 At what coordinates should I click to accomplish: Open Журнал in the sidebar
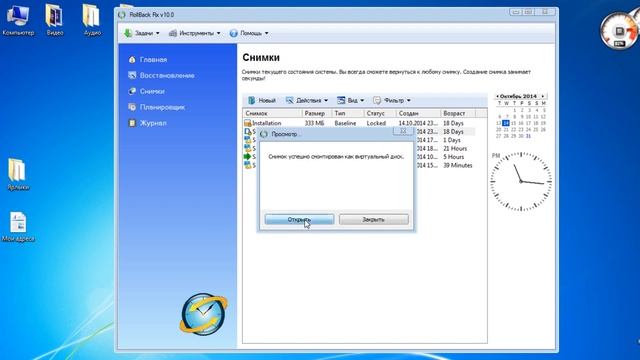153,123
